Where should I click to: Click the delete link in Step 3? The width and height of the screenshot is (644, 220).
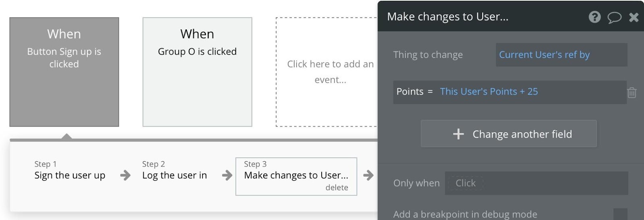click(x=337, y=187)
